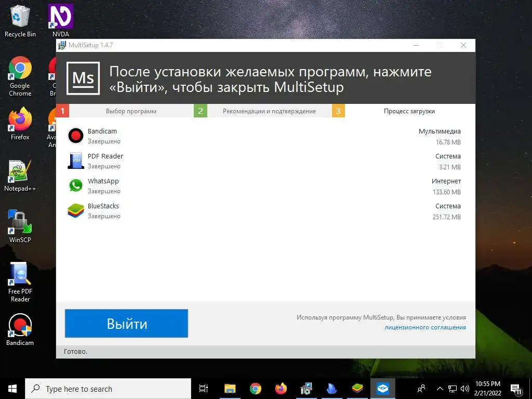Image resolution: width=532 pixels, height=399 pixels.
Task: Click MultiSetup installer taskbar icon
Action: tap(307, 389)
